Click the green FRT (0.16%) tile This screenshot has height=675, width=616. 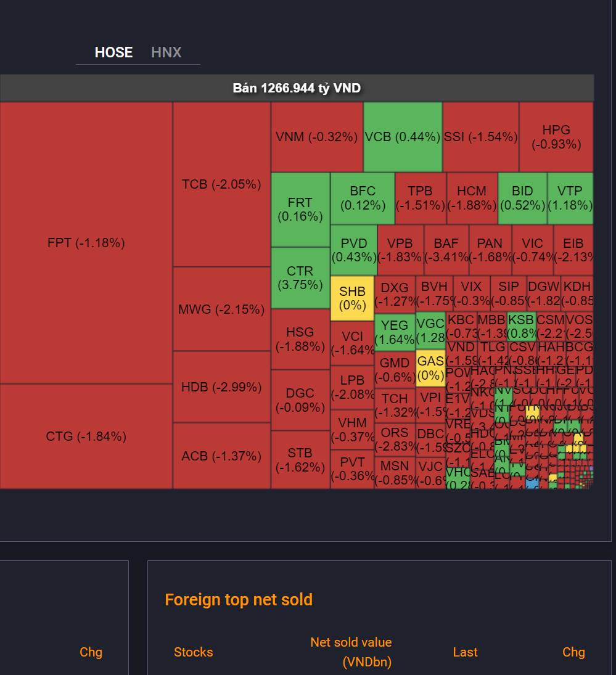pyautogui.click(x=300, y=210)
